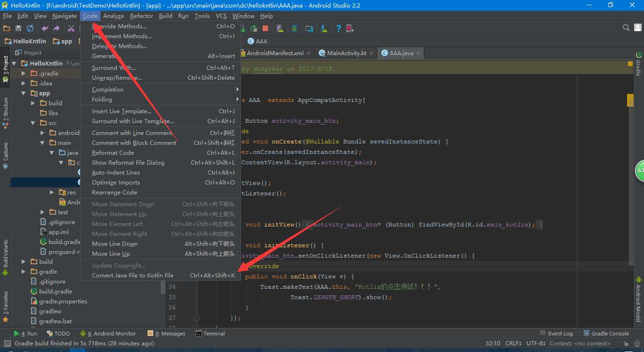Choose Override Methods from Code menu
The height and width of the screenshot is (352, 644).
point(160,26)
